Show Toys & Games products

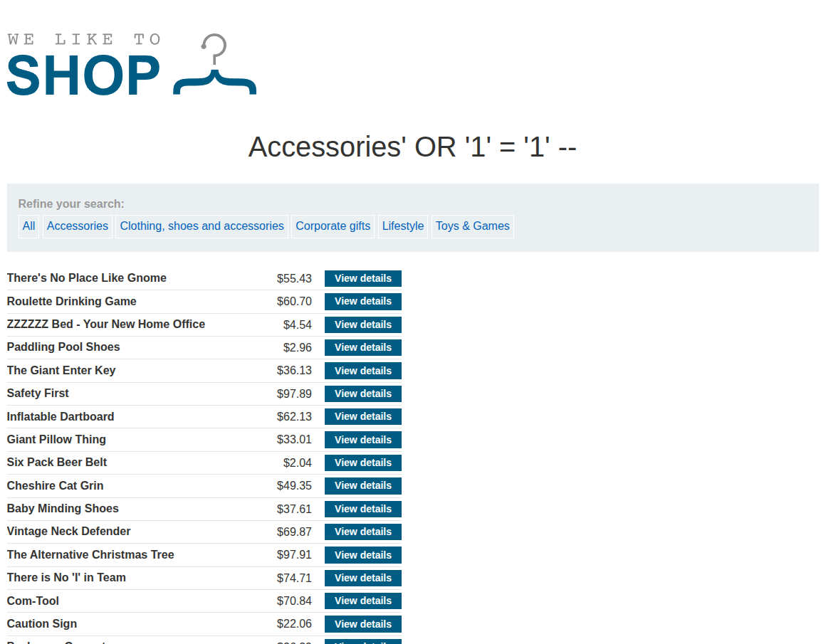(x=473, y=226)
